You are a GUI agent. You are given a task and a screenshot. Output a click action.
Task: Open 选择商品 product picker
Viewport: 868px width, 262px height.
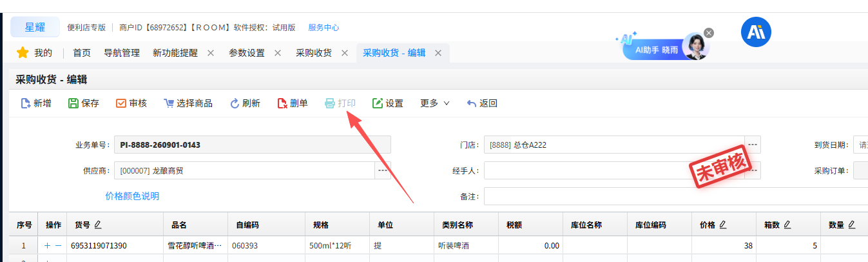coord(188,103)
